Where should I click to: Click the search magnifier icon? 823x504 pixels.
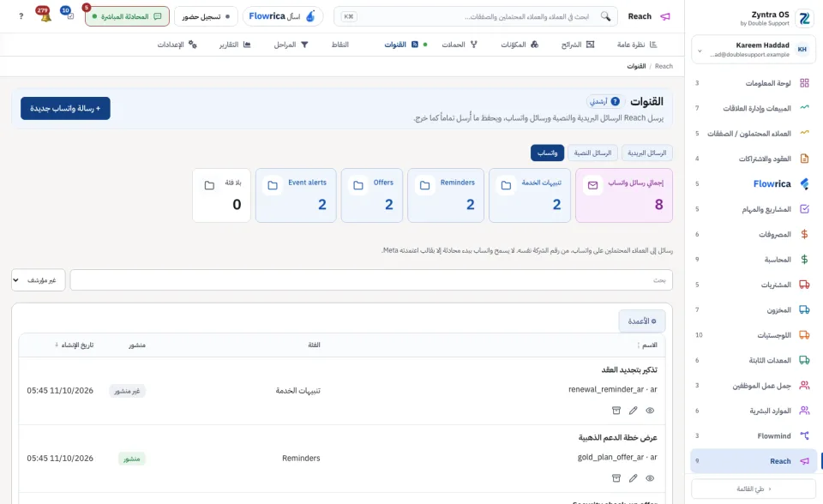(605, 16)
